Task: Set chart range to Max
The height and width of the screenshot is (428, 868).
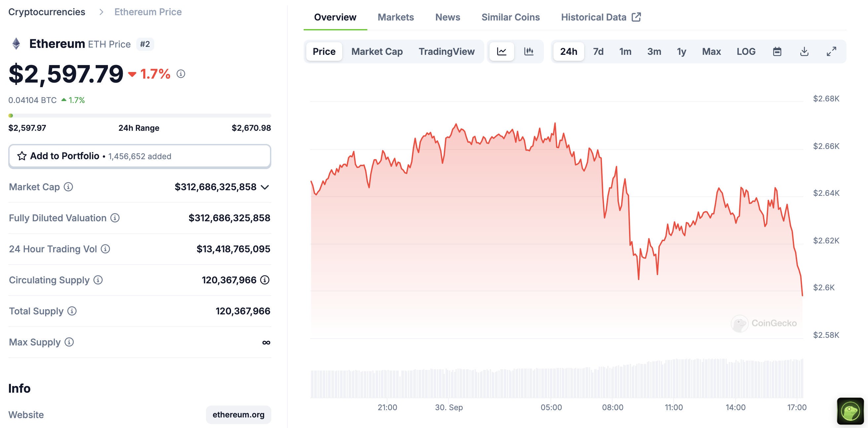Action: 711,51
